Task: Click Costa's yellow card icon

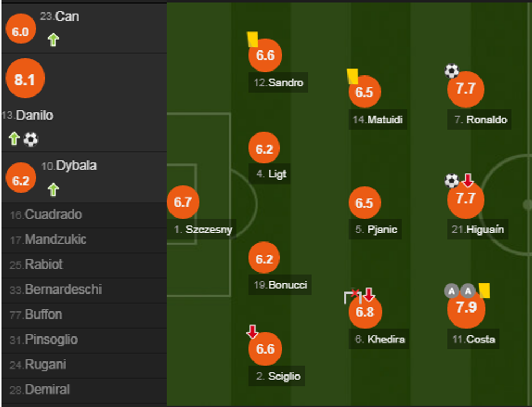Action: tap(485, 290)
